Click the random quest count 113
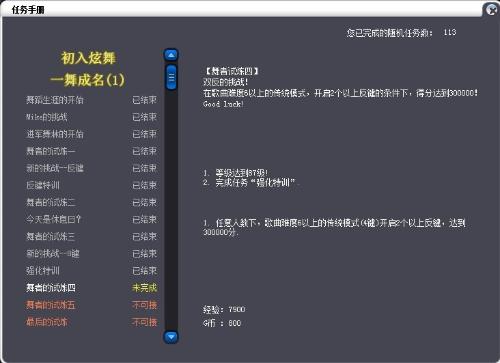Screen dimensions: 500x363 (x=450, y=32)
